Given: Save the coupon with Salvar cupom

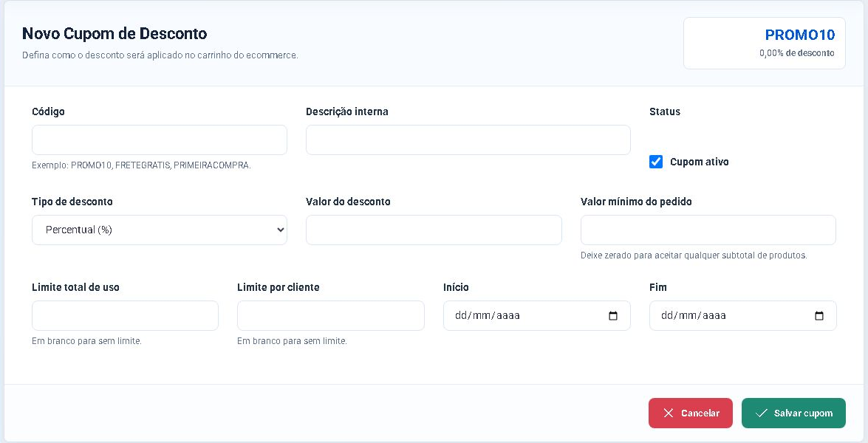Looking at the screenshot, I should 793,413.
